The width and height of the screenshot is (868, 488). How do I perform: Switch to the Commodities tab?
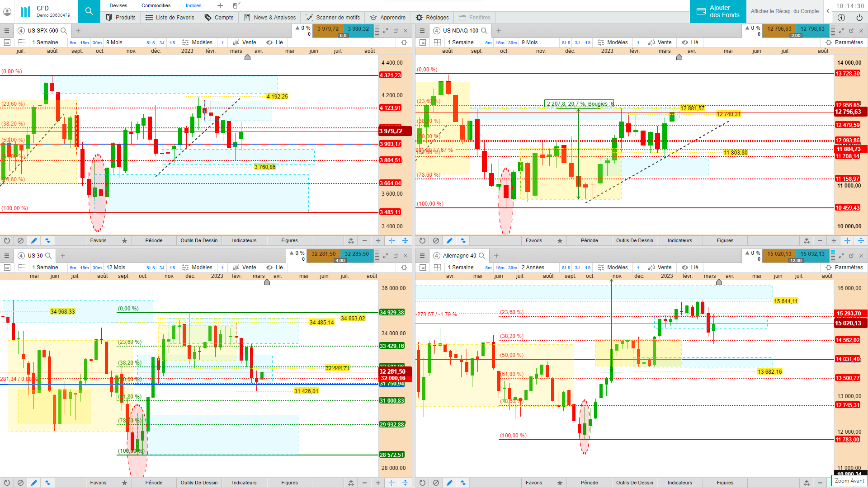point(156,5)
